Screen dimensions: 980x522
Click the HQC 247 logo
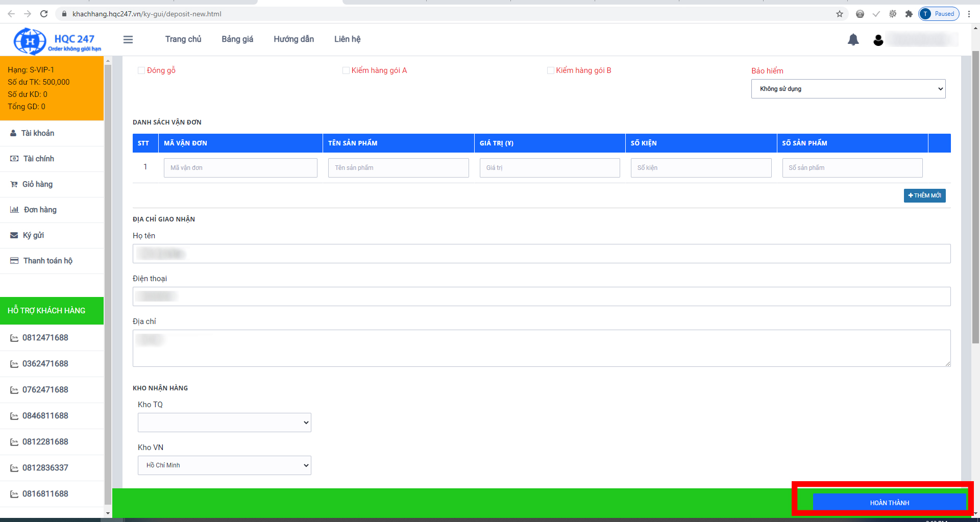(57, 41)
